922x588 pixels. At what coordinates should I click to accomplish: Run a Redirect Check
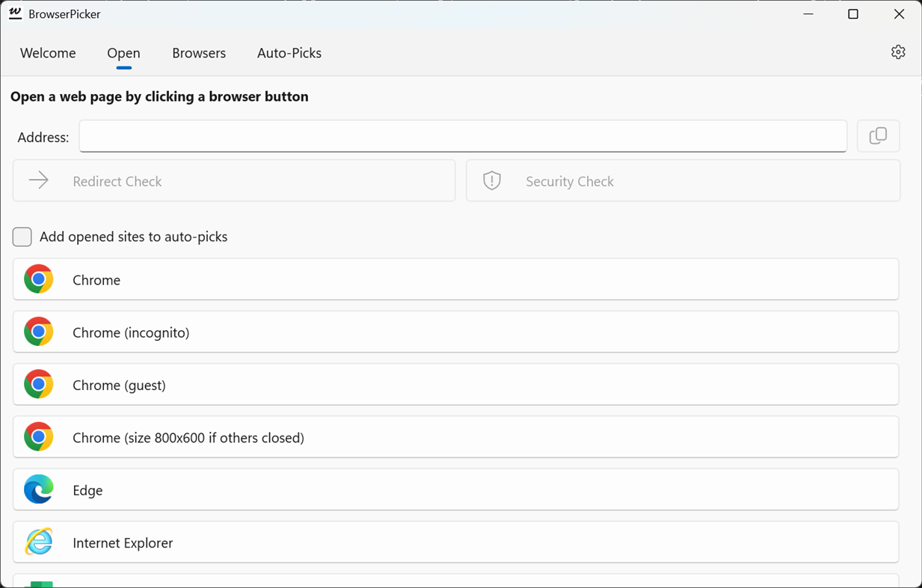(x=234, y=180)
